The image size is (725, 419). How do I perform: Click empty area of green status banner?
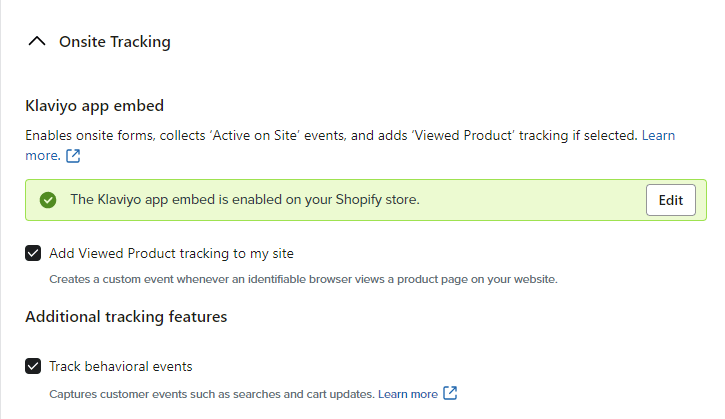pyautogui.click(x=532, y=200)
